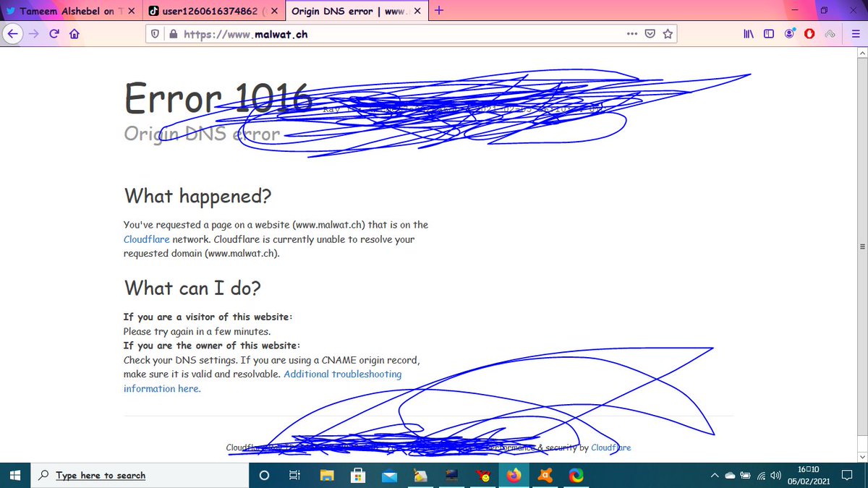The width and height of the screenshot is (868, 488).
Task: Open battery status tray icon
Action: coord(744,476)
